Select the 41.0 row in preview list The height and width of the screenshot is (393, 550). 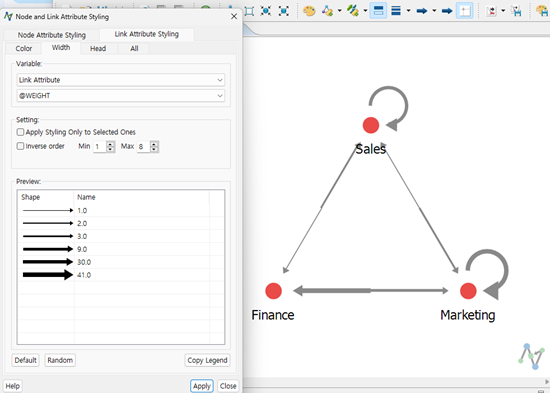coord(121,275)
